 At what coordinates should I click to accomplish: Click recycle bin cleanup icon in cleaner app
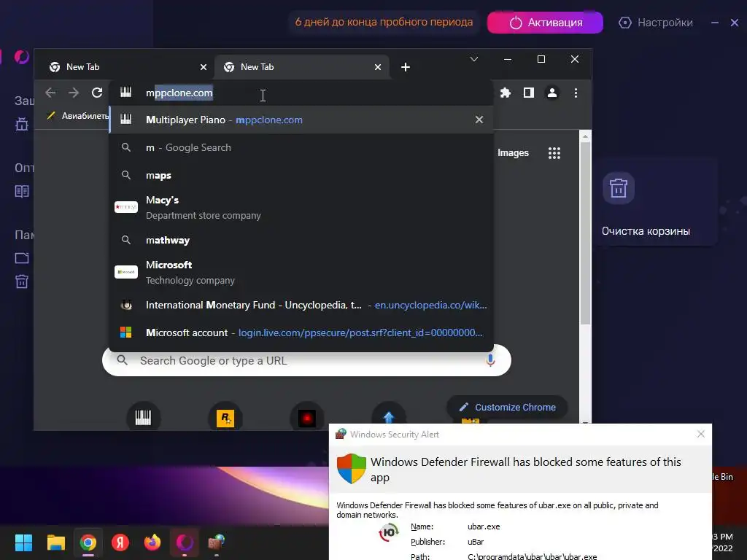pyautogui.click(x=619, y=188)
